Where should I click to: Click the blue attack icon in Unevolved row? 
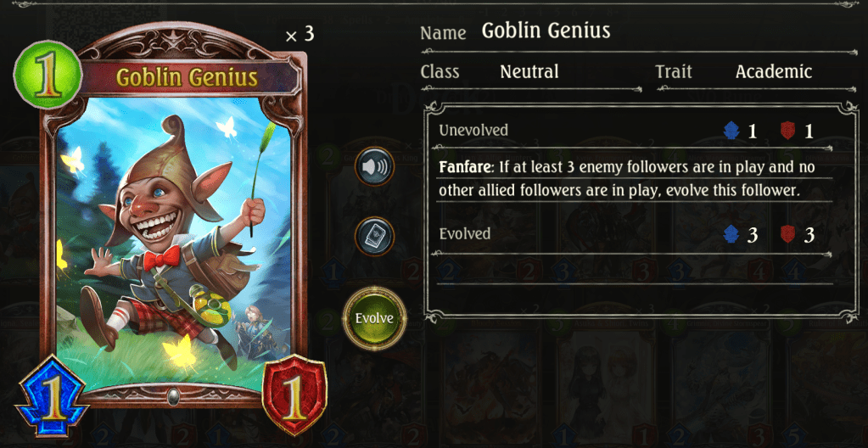(x=732, y=131)
